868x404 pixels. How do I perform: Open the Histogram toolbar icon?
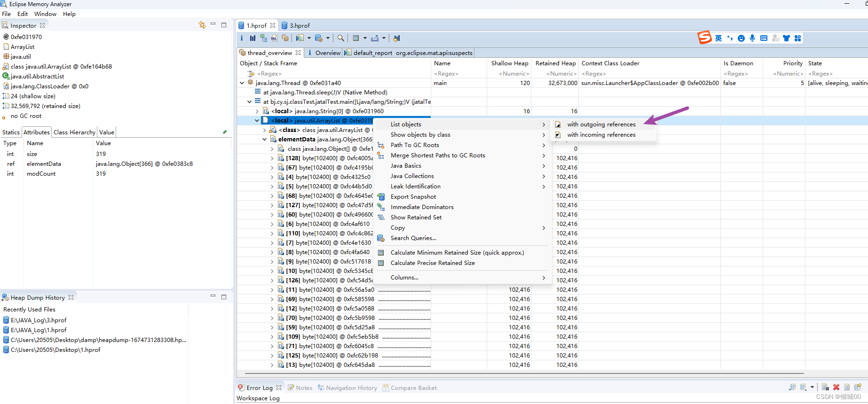pyautogui.click(x=253, y=38)
